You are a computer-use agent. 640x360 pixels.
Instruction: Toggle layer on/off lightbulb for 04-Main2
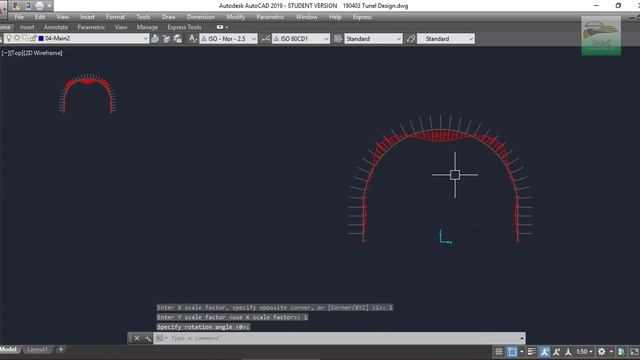point(9,38)
